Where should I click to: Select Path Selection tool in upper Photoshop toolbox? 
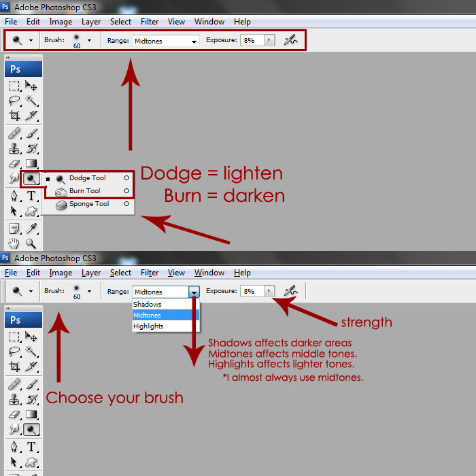[x=14, y=211]
